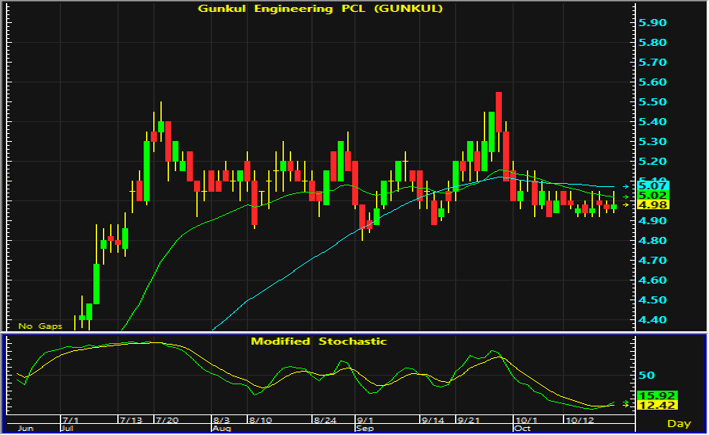Click the 5.50 price level on scale
This screenshot has height=435, width=709.
click(652, 102)
